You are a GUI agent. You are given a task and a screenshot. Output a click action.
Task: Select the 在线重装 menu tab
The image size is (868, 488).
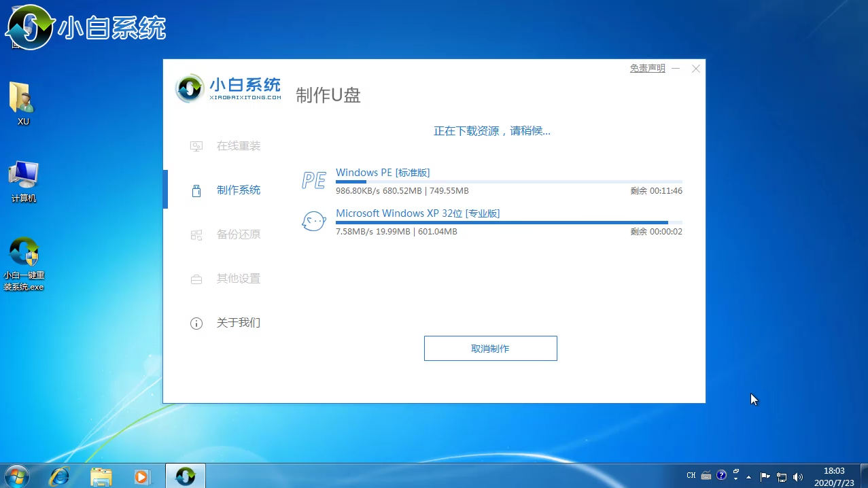(x=238, y=146)
